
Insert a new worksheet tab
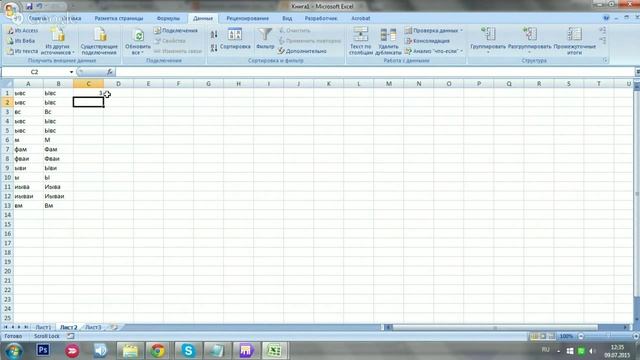114,327
